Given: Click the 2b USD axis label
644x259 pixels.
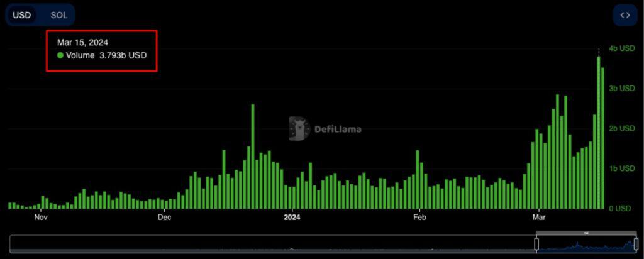Looking at the screenshot, I should coord(622,128).
